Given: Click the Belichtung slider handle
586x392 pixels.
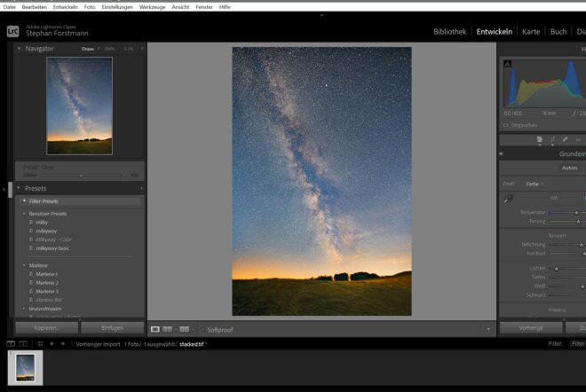Looking at the screenshot, I should pyautogui.click(x=582, y=245).
